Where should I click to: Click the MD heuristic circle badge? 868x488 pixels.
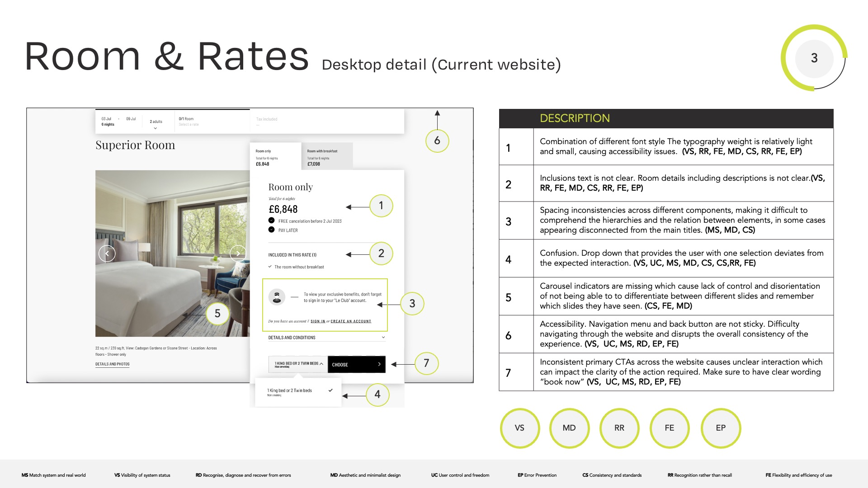[569, 428]
